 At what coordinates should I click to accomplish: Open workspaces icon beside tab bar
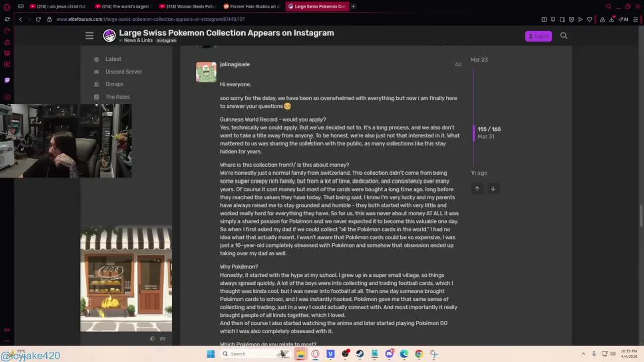pyautogui.click(x=21, y=6)
